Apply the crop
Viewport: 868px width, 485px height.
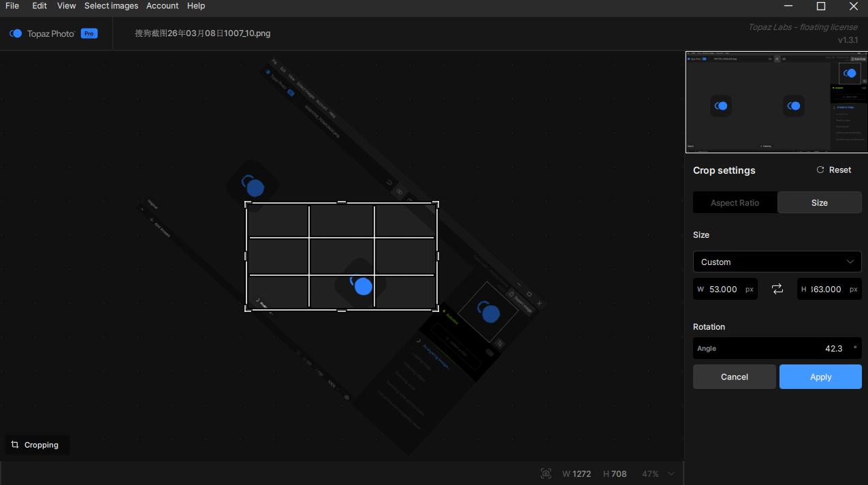click(x=820, y=377)
